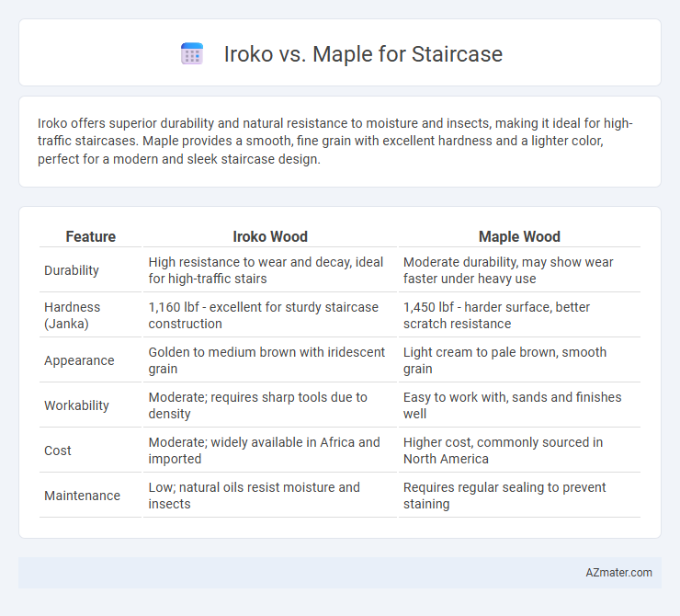Click the intro paragraph starting 'Iroko offers superior durability'
Screen dimensions: 680x616
point(334,141)
